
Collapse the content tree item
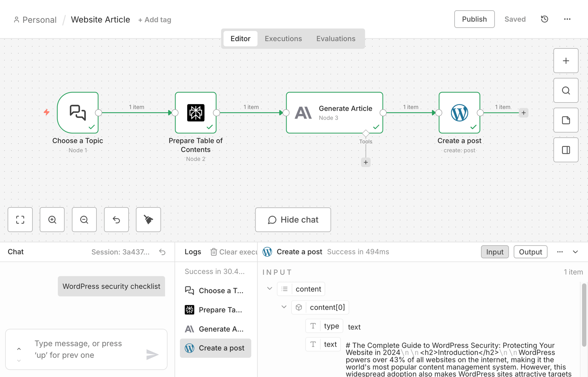coord(269,289)
